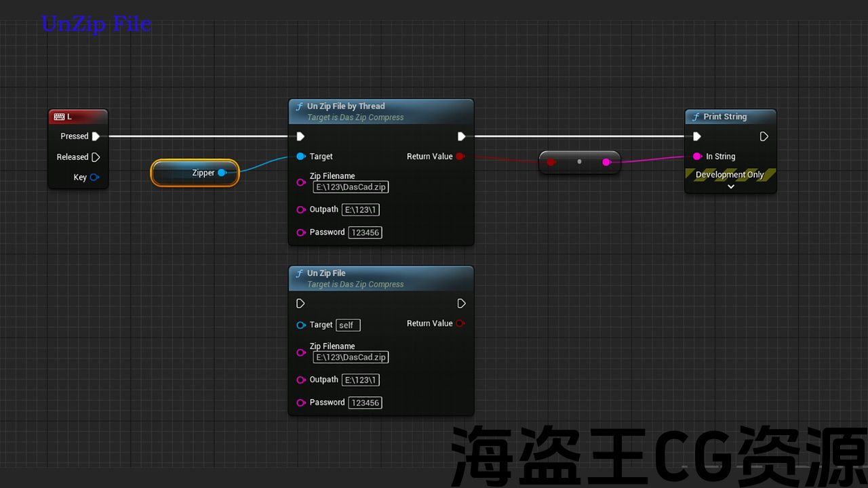The width and height of the screenshot is (868, 488).
Task: Click the In String pin on Print String
Action: click(x=697, y=157)
